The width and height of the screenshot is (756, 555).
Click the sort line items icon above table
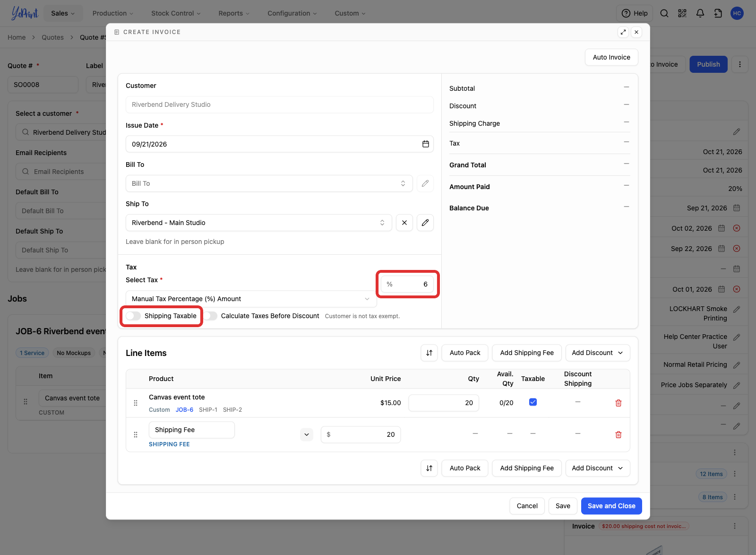click(x=429, y=353)
